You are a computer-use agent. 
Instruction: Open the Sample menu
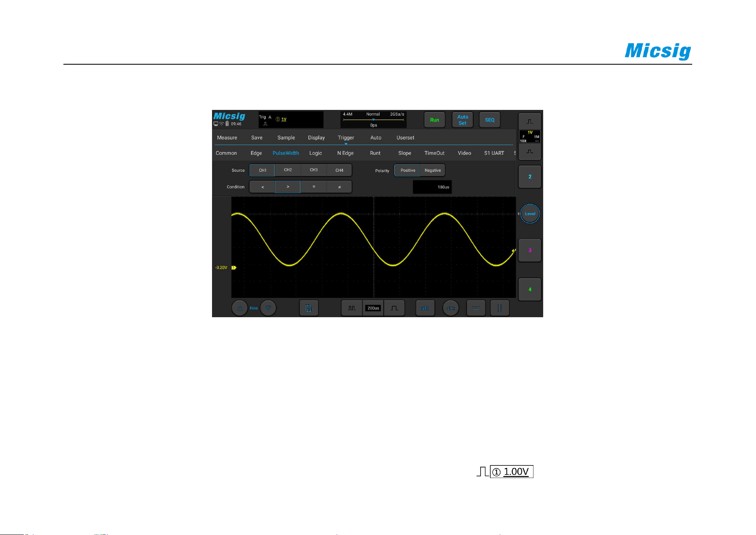286,138
